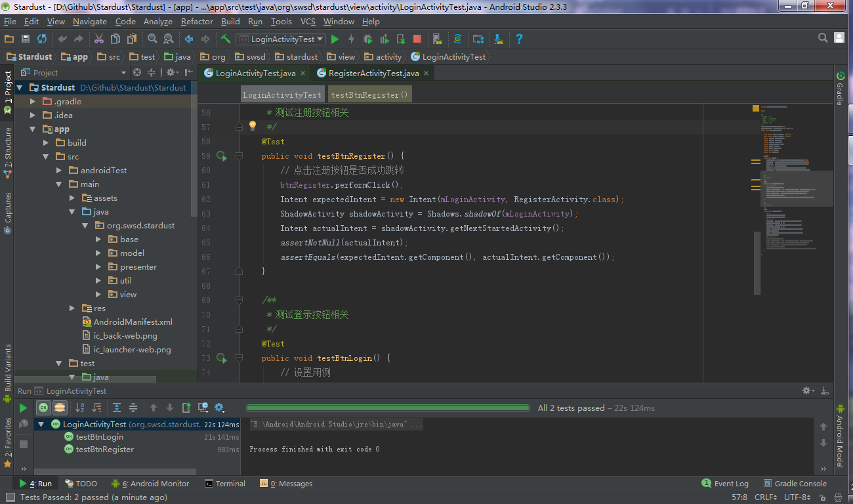Expand the androidTest folder
The image size is (853, 504).
58,171
